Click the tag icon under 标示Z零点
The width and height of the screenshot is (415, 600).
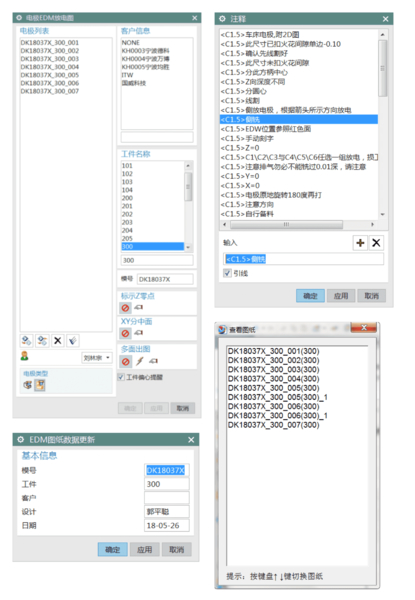point(138,307)
